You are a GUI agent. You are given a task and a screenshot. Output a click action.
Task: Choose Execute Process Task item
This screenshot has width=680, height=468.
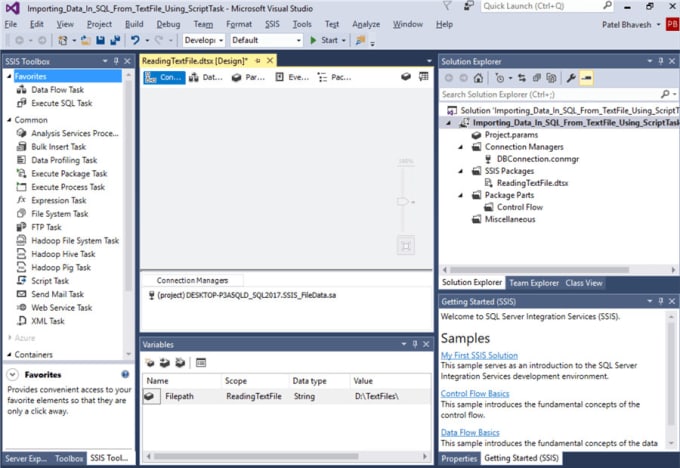pyautogui.click(x=68, y=187)
